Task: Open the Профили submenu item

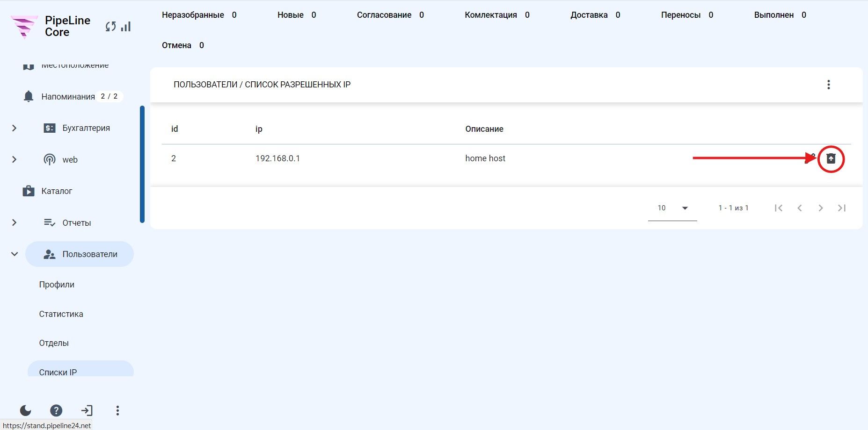Action: pos(57,285)
